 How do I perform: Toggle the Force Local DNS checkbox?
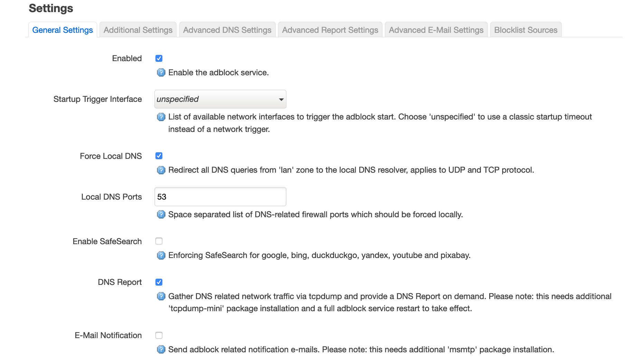click(159, 156)
